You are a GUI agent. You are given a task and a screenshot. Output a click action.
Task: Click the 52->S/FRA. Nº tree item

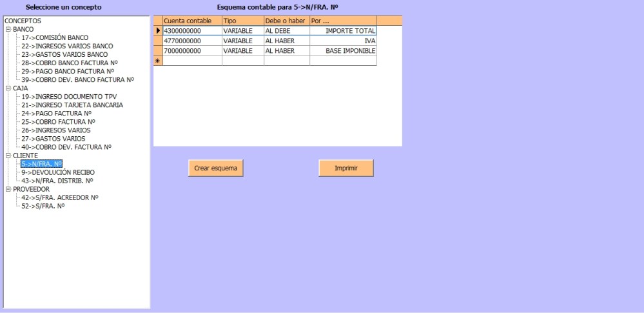43,206
